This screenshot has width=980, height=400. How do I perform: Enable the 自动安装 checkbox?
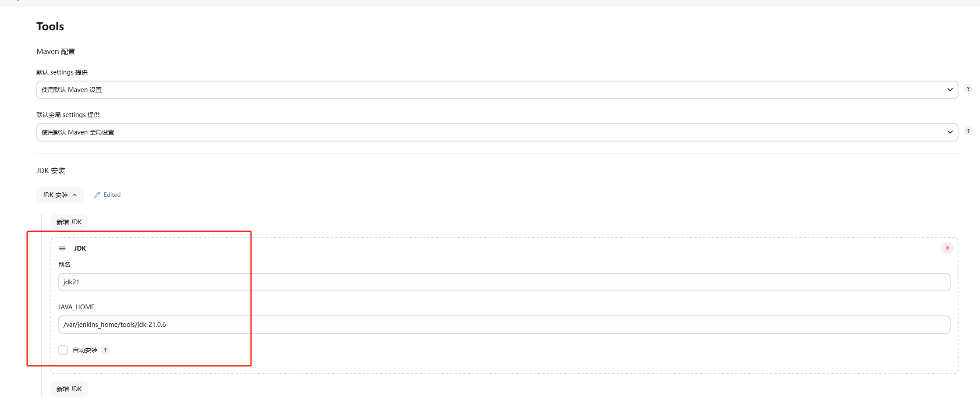(x=63, y=350)
